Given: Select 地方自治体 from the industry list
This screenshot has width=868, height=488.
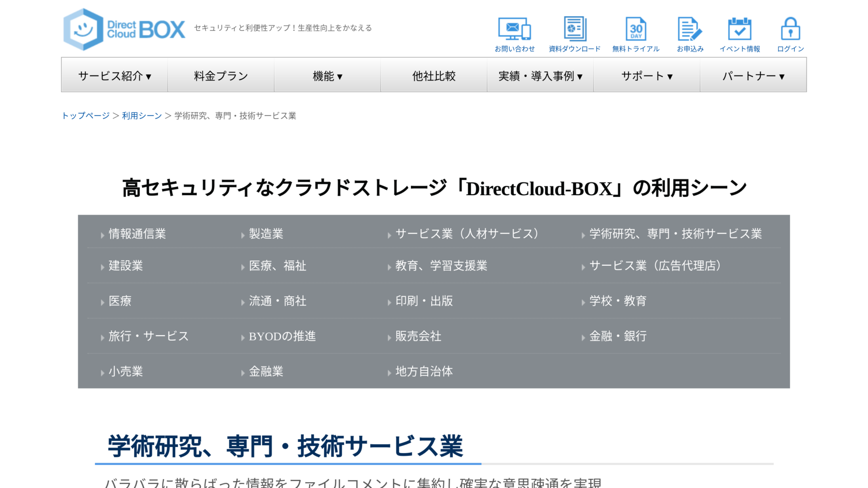Looking at the screenshot, I should tap(424, 371).
